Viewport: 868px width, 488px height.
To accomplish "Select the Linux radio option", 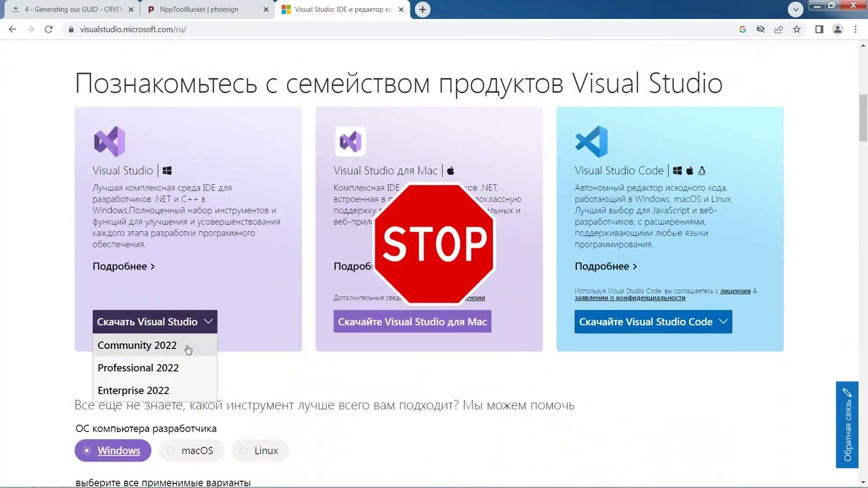I will coord(260,450).
